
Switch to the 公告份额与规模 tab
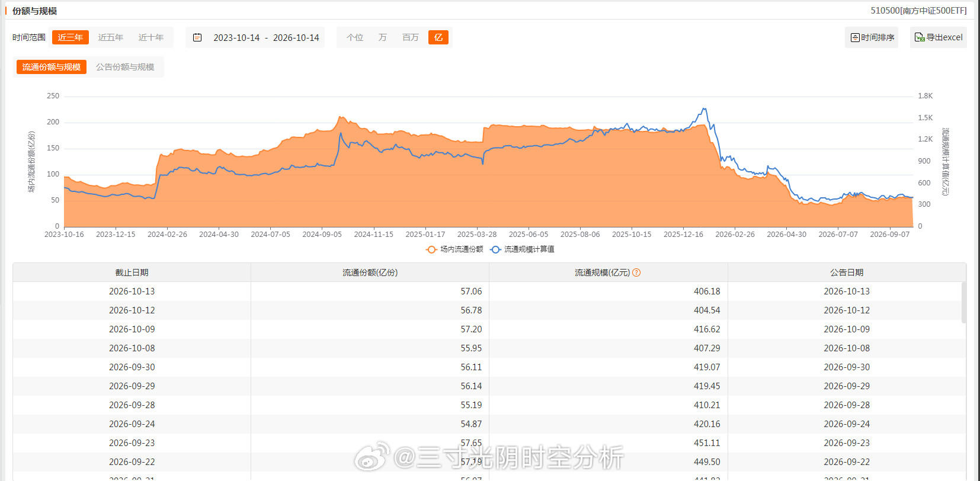[125, 67]
